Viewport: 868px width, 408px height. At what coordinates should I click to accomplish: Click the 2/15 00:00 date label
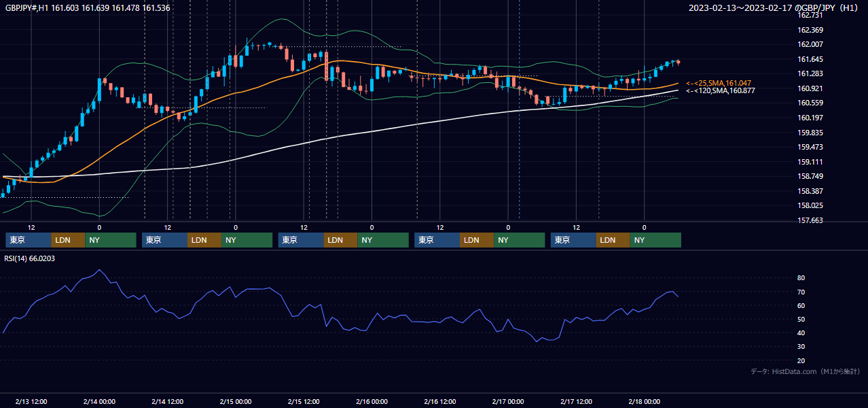[236, 401]
